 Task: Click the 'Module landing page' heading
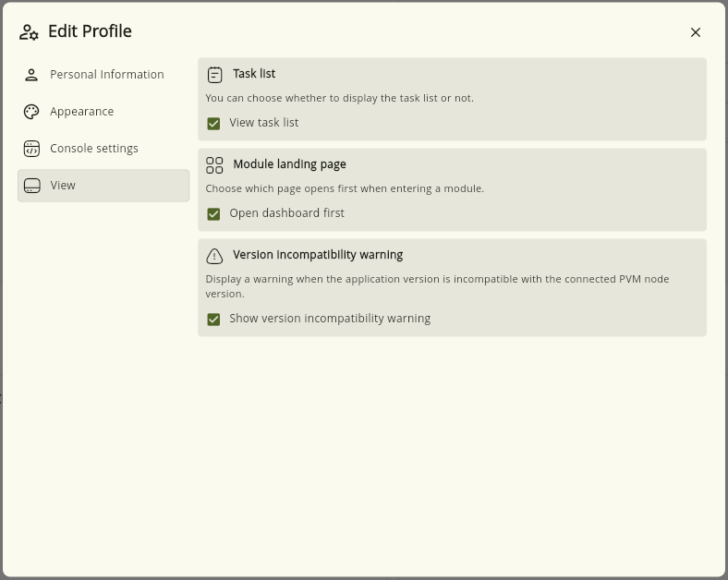pos(289,164)
